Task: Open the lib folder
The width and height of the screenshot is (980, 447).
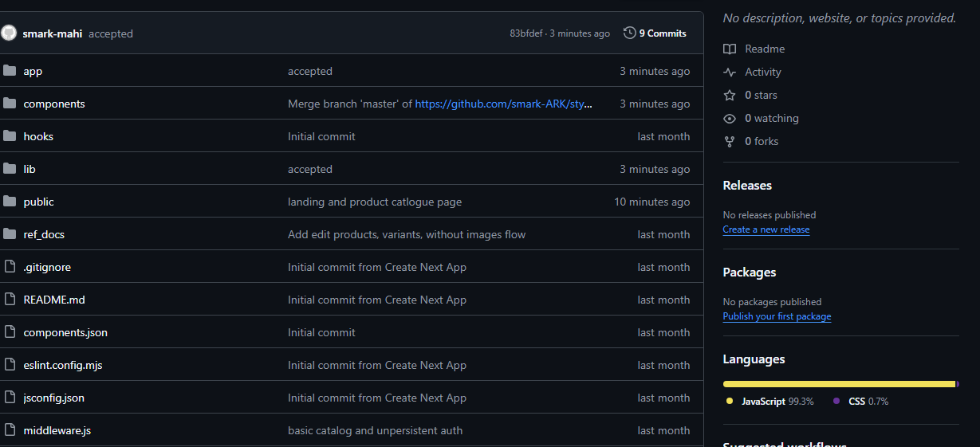Action: 30,169
